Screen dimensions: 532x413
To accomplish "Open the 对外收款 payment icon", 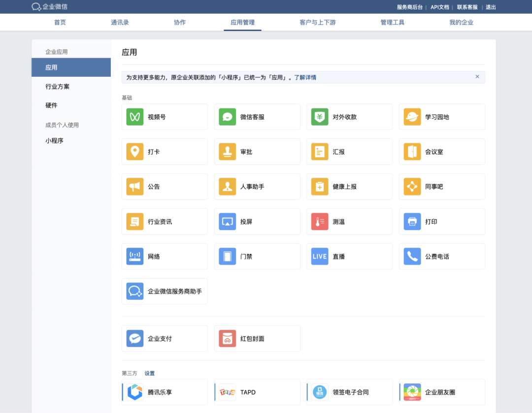I will tap(320, 117).
